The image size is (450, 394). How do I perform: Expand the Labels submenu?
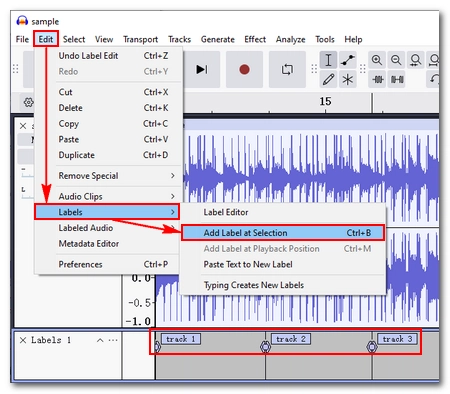point(107,212)
